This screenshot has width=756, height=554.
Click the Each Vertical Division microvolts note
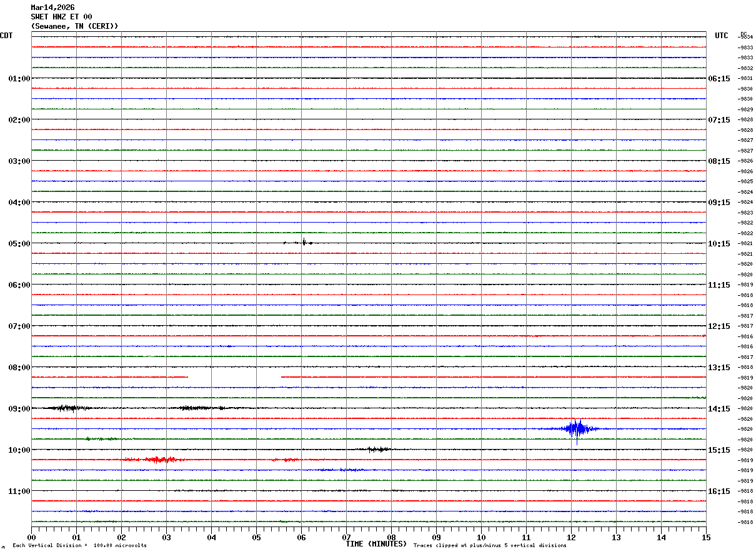79,546
